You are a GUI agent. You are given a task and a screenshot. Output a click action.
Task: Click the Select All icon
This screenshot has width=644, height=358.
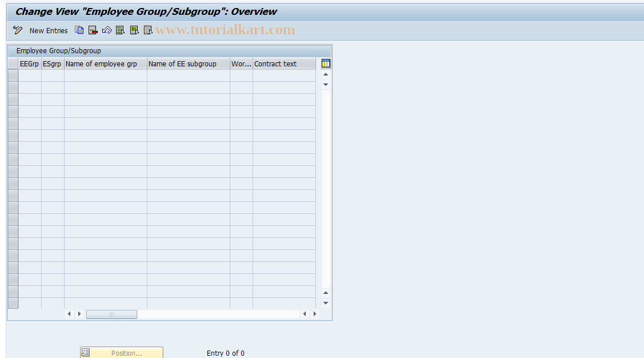pos(121,30)
